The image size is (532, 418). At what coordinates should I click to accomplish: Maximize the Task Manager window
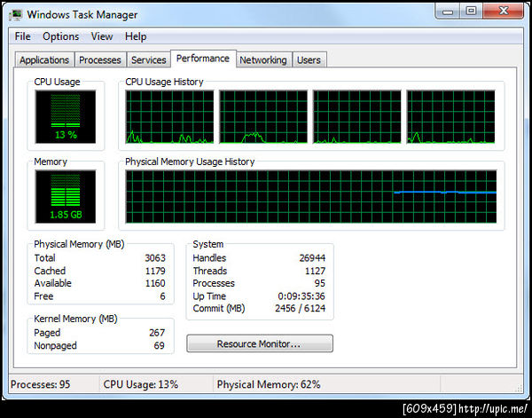coord(471,12)
